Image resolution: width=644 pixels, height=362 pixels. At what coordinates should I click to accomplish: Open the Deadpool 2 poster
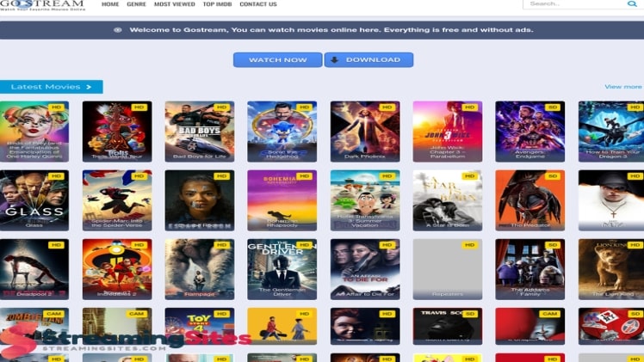coord(34,269)
